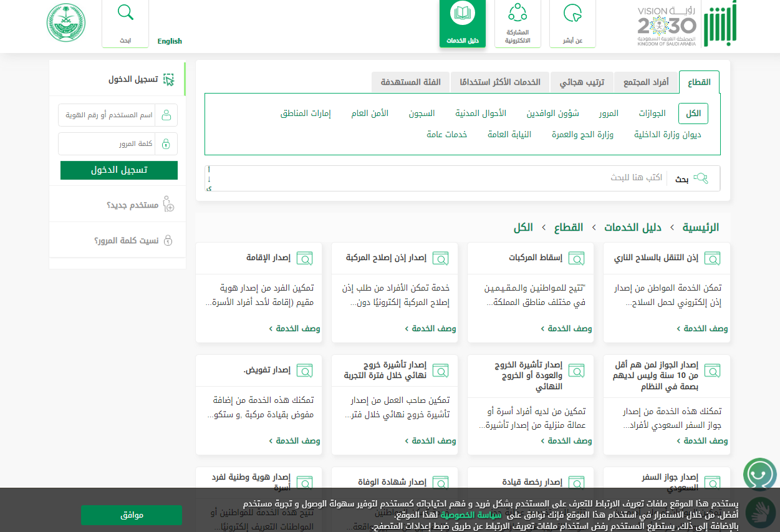780x532 pixels.
Task: Expand وصف الخدمة for إصدار تفويض
Action: click(295, 441)
